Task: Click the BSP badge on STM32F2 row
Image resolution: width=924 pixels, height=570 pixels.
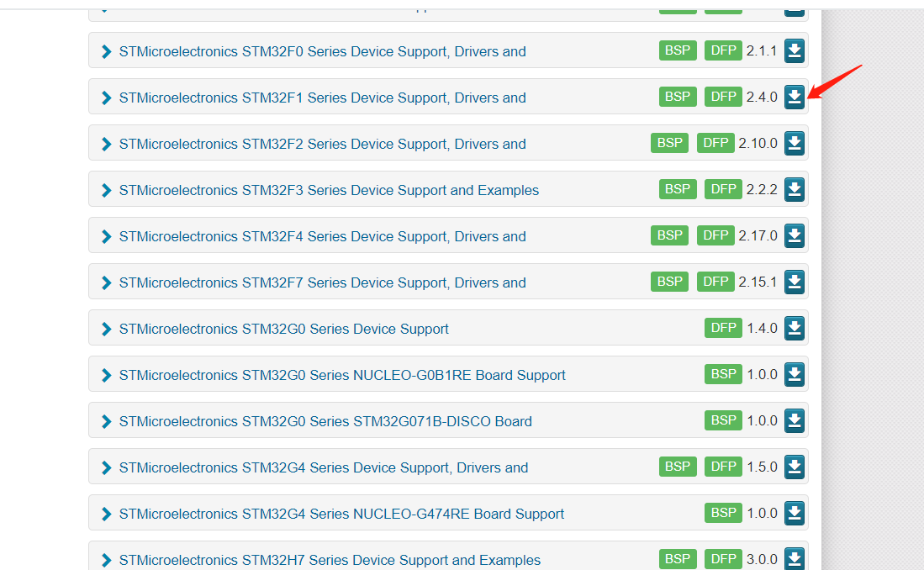Action: (x=669, y=143)
